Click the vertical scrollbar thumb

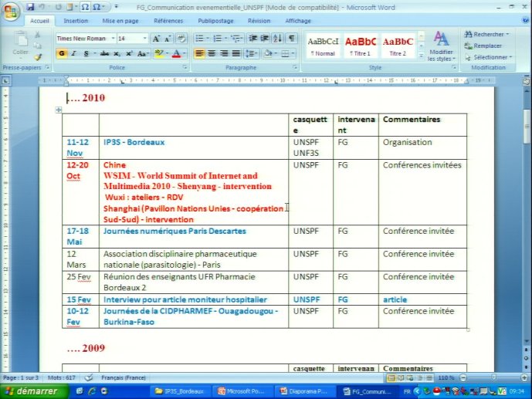pos(527,127)
